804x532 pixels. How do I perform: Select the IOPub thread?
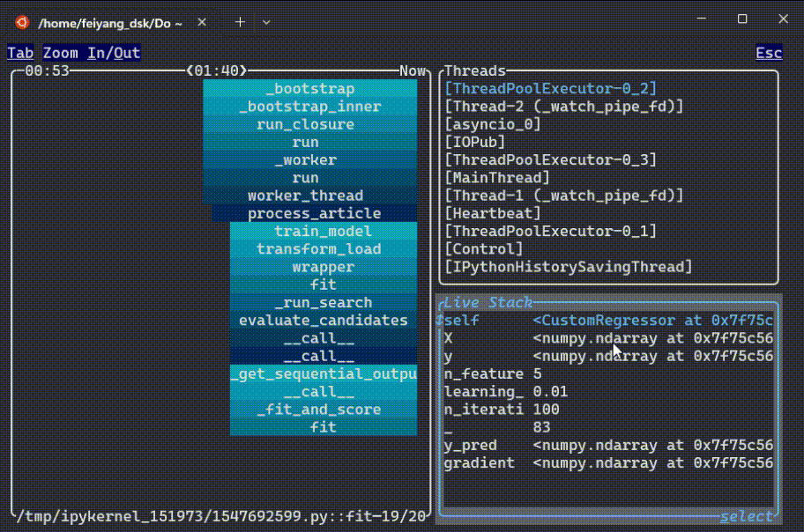click(475, 142)
